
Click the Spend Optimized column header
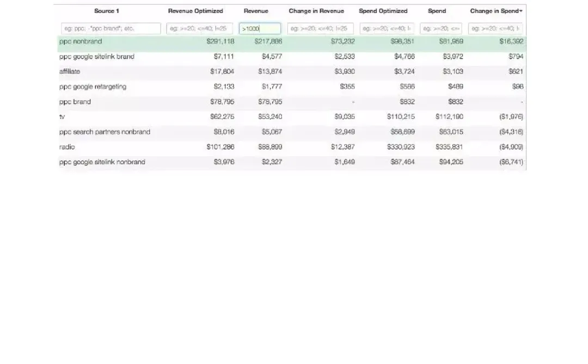click(x=383, y=11)
